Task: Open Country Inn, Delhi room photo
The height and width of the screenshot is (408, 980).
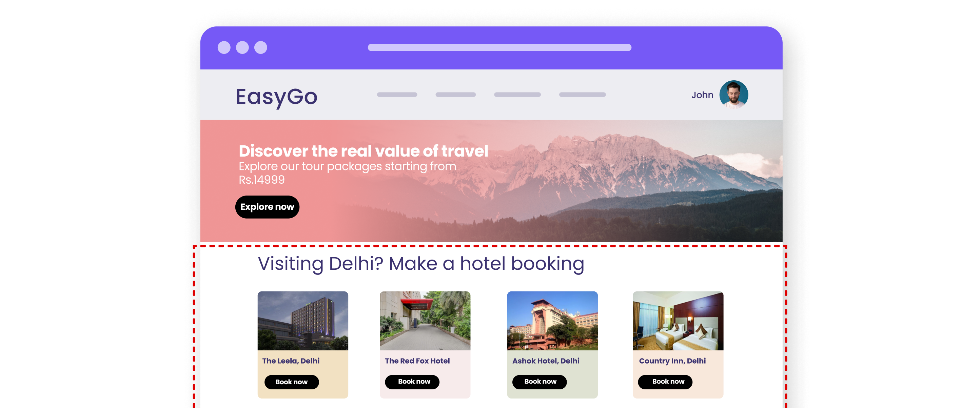Action: [678, 321]
